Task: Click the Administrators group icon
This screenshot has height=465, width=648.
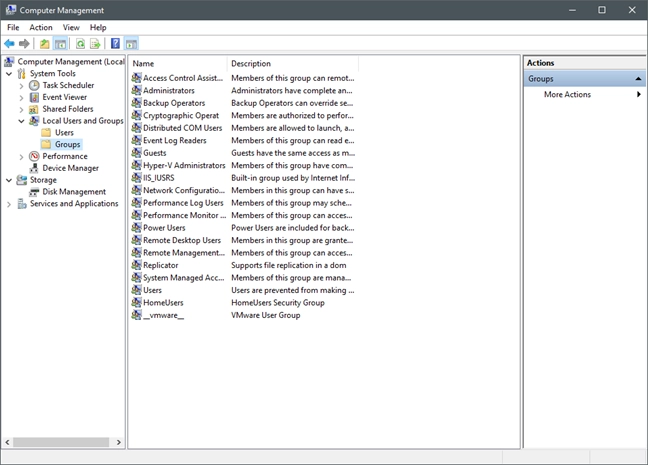Action: pyautogui.click(x=136, y=91)
